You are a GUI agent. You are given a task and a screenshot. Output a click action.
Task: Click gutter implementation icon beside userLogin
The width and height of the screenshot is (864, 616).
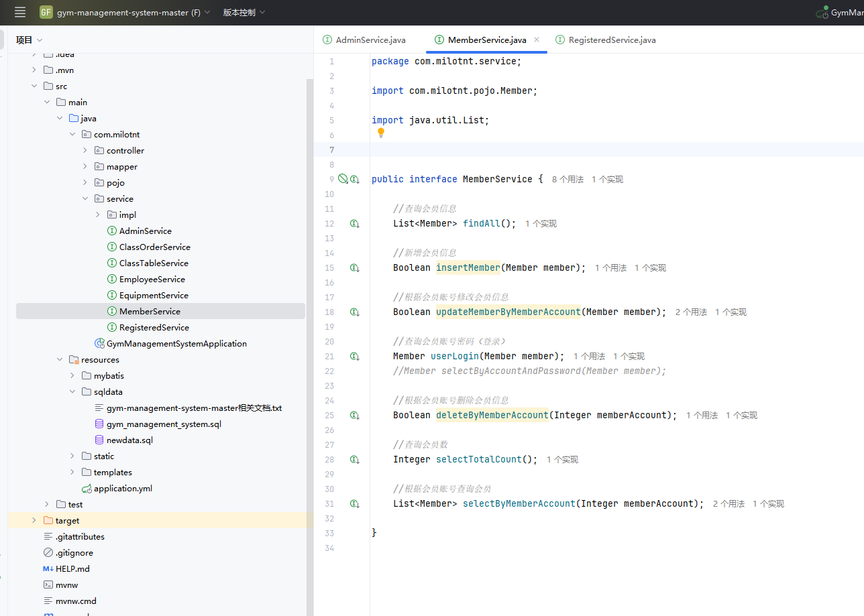click(x=354, y=356)
